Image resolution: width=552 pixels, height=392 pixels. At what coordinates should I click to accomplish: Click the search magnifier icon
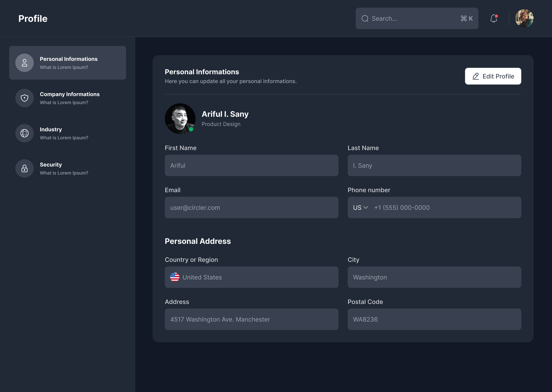(365, 19)
